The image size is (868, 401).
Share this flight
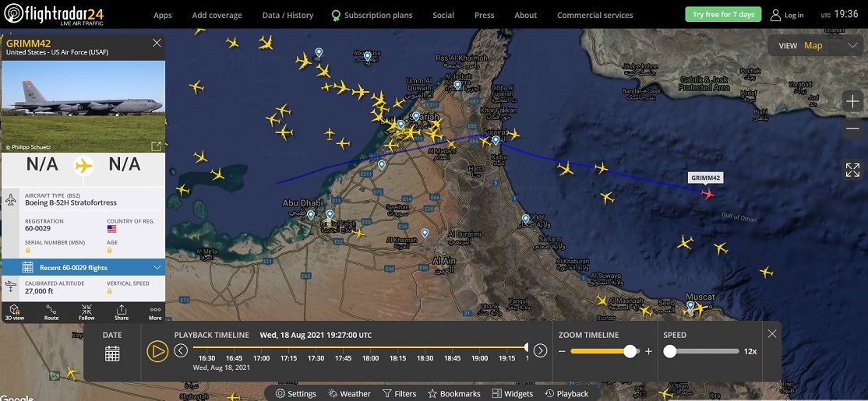(122, 312)
